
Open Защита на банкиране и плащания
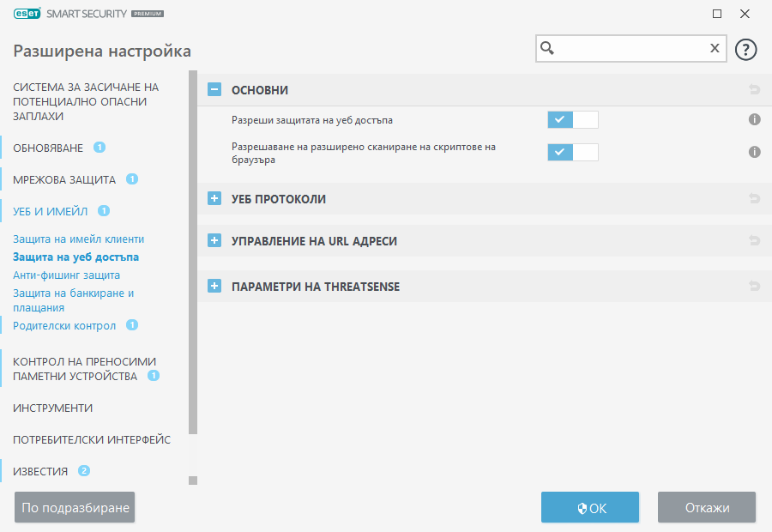pyautogui.click(x=74, y=300)
